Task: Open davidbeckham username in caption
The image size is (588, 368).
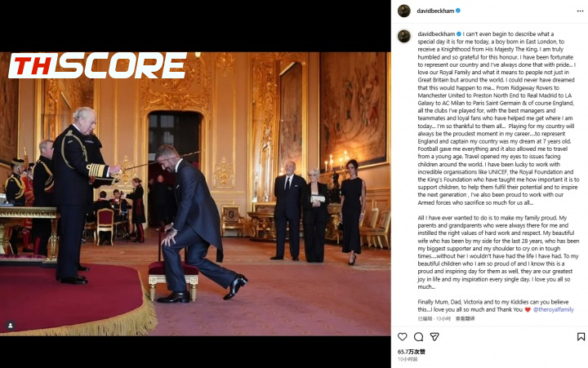Action: pyautogui.click(x=436, y=33)
